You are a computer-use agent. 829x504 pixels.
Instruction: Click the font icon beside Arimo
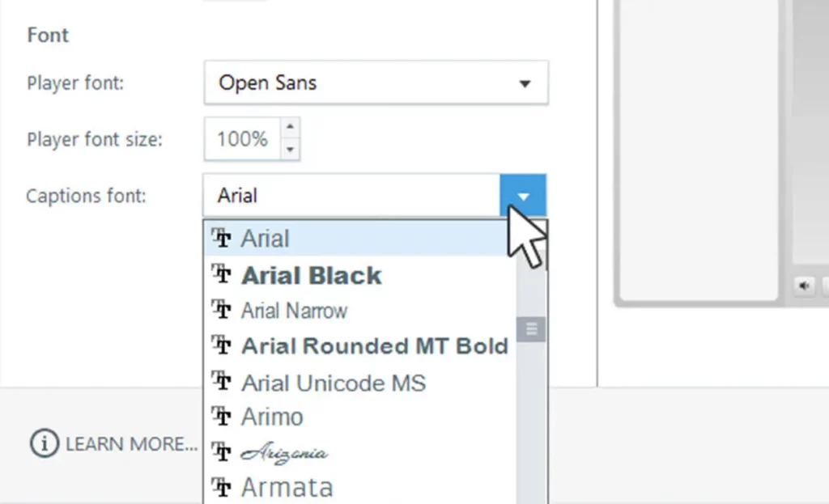[x=221, y=417]
